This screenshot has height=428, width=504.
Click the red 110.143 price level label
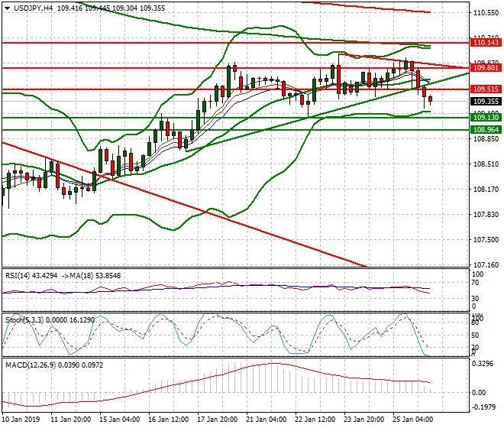486,43
